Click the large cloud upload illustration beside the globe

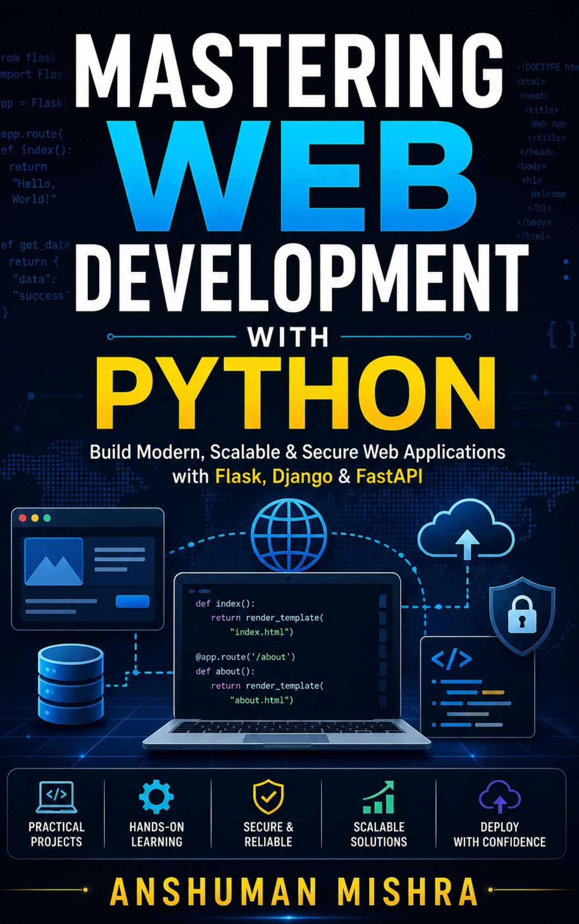coord(466,530)
